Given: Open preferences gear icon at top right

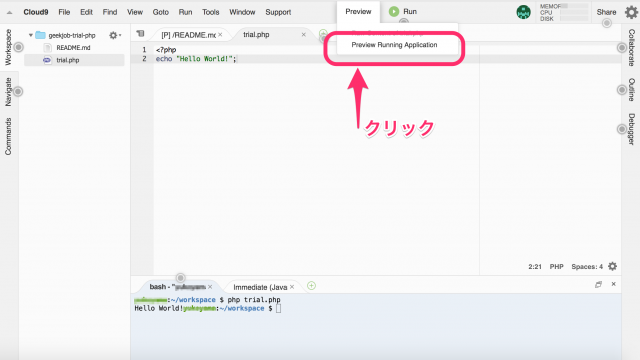Looking at the screenshot, I should (x=631, y=12).
